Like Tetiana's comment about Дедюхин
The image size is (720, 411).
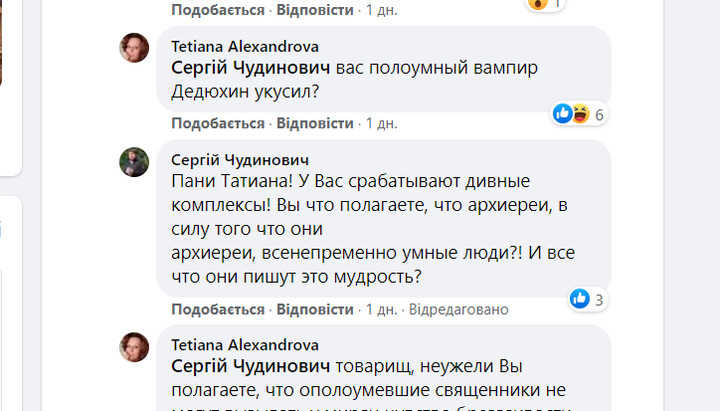click(218, 124)
